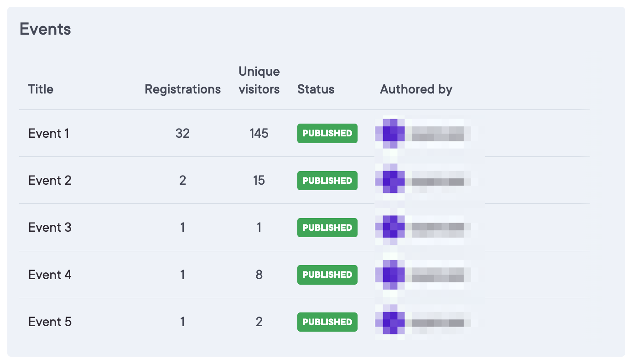This screenshot has height=364, width=633.
Task: Click the author avatar for Event 2
Action: pos(390,181)
